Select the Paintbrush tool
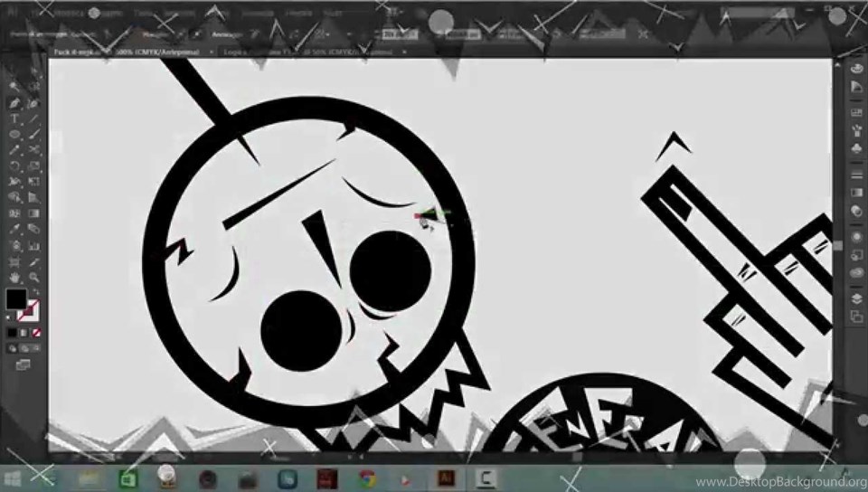 click(x=34, y=135)
